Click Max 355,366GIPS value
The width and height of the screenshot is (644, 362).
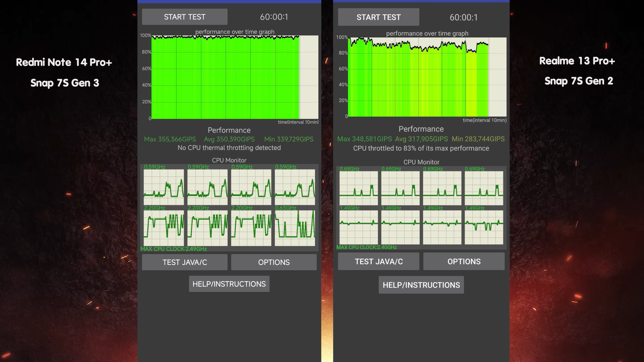170,139
